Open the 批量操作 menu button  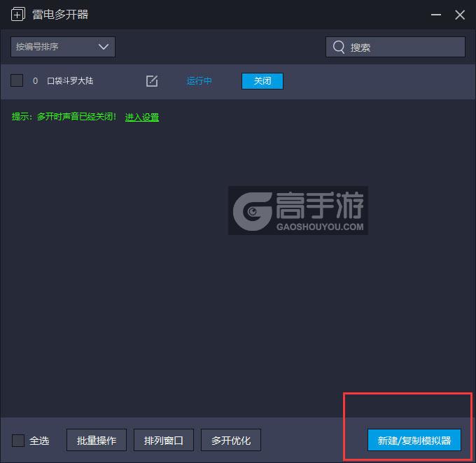point(97,441)
